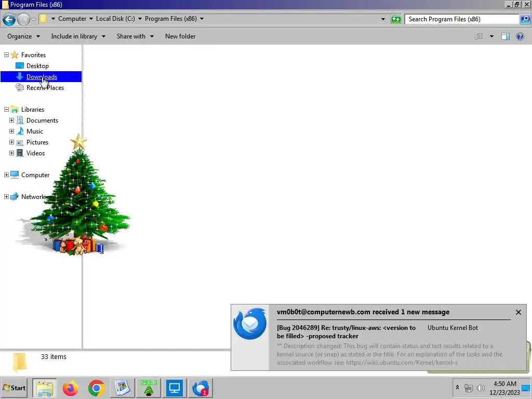Viewport: 532px width, 399px height.
Task: Expand the Computer tree node
Action: 6,175
